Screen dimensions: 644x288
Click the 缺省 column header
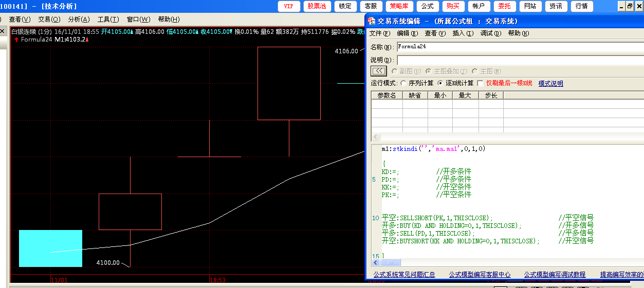click(415, 95)
